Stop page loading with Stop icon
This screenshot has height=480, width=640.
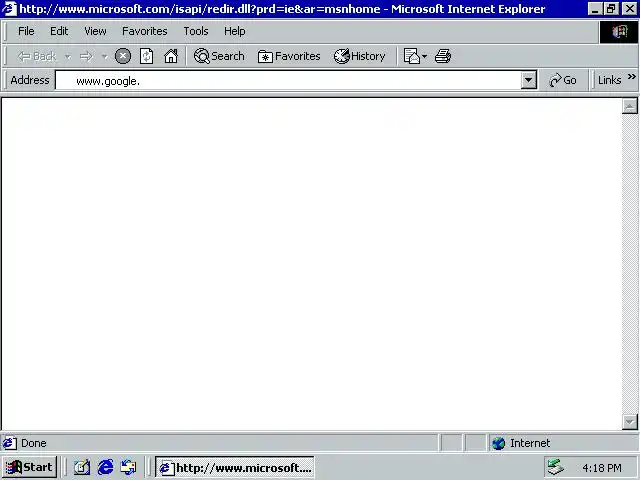coord(123,56)
